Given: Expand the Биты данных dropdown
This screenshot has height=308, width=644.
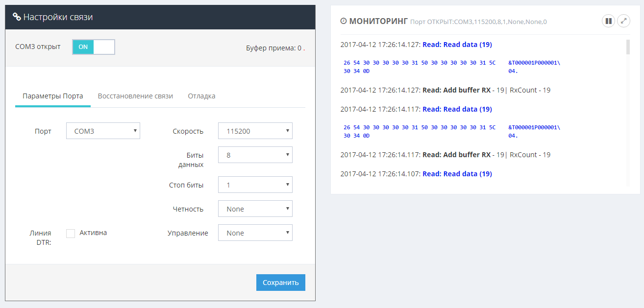Looking at the screenshot, I should pyautogui.click(x=255, y=155).
